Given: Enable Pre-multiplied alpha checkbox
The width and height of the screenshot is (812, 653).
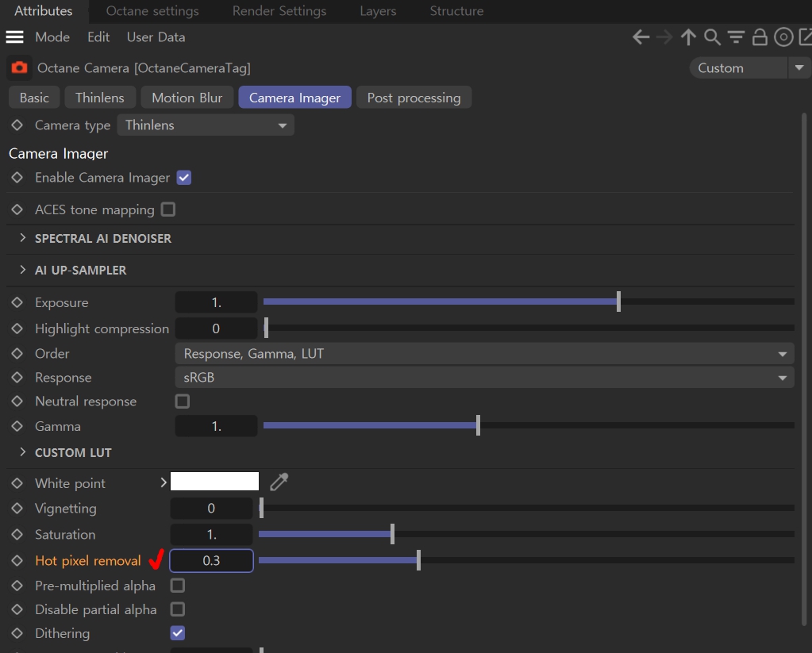Looking at the screenshot, I should point(178,586).
